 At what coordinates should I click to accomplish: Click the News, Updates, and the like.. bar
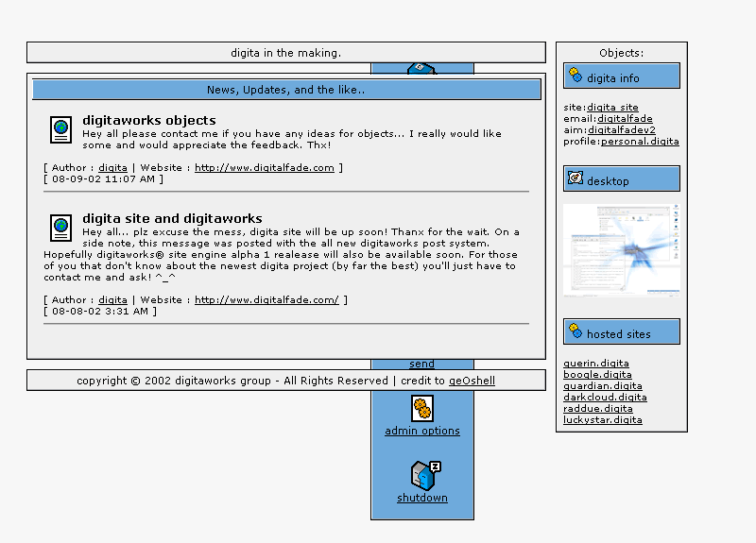pyautogui.click(x=286, y=90)
